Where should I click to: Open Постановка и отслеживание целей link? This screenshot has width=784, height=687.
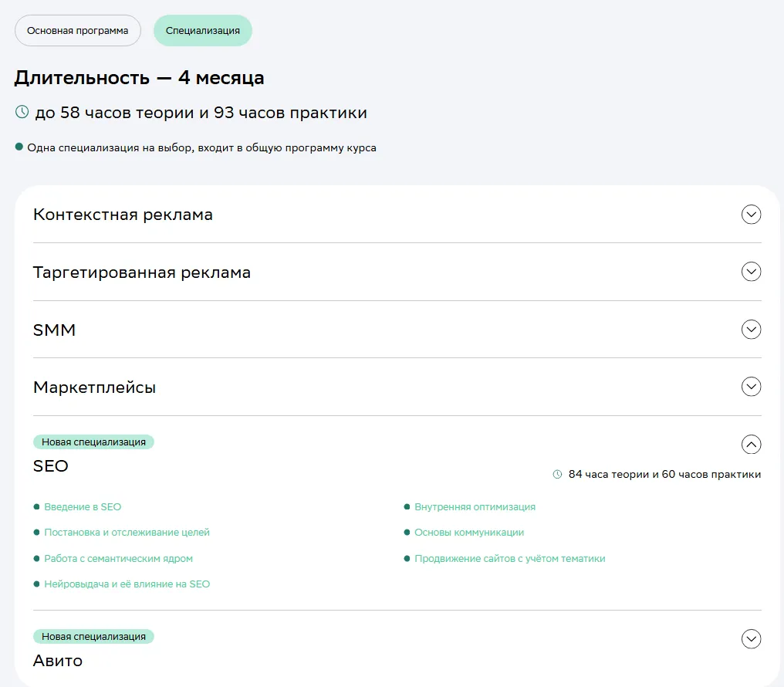(x=127, y=533)
